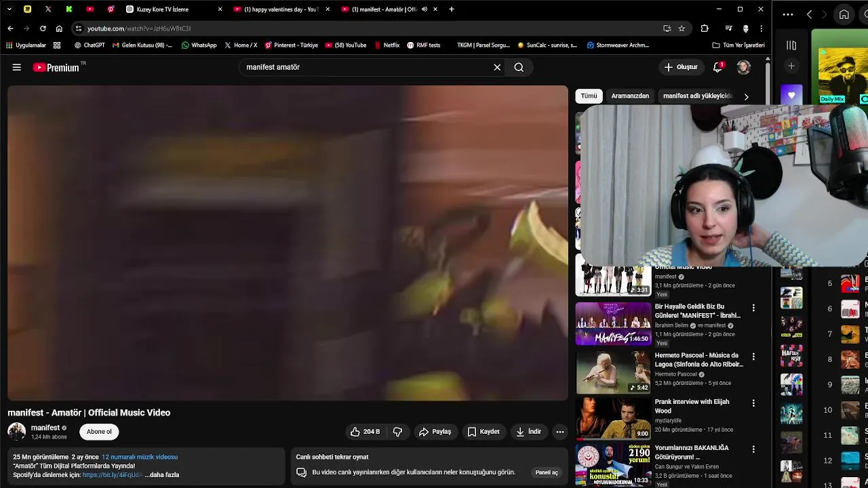
Task: Click Spotify home button
Action: [x=844, y=14]
